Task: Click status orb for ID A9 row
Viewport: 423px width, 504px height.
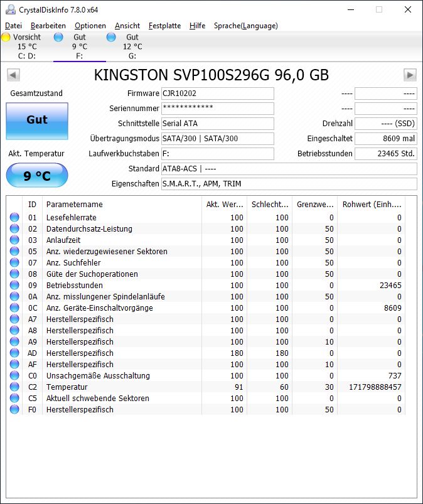Action: (x=14, y=341)
